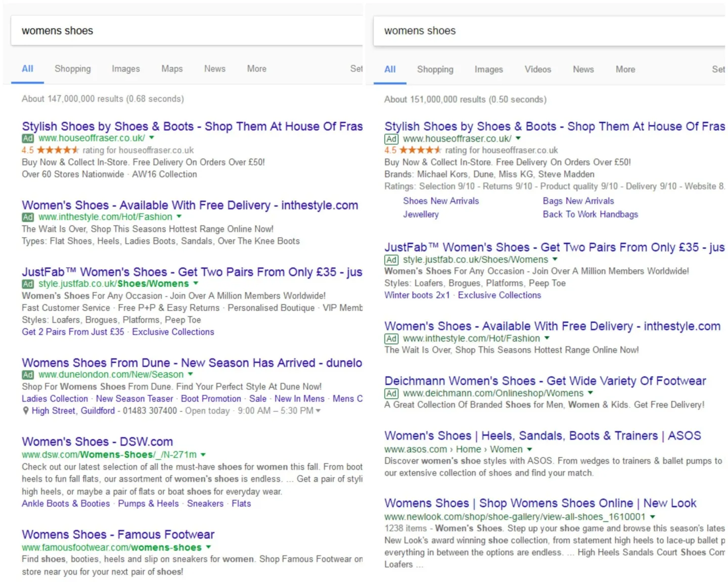728x585 pixels.
Task: Open the ASOS Women's Shoes result title
Action: tap(542, 435)
